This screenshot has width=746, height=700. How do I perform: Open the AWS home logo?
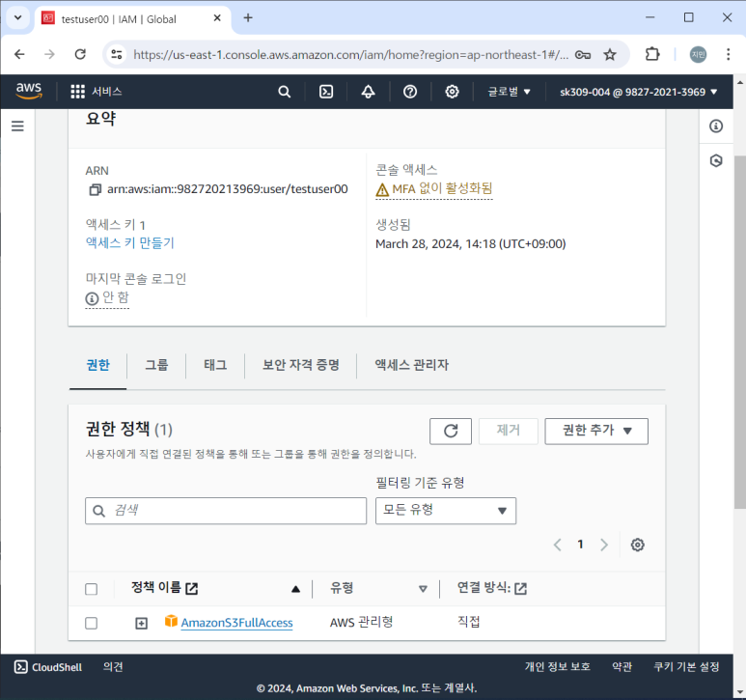coord(29,91)
